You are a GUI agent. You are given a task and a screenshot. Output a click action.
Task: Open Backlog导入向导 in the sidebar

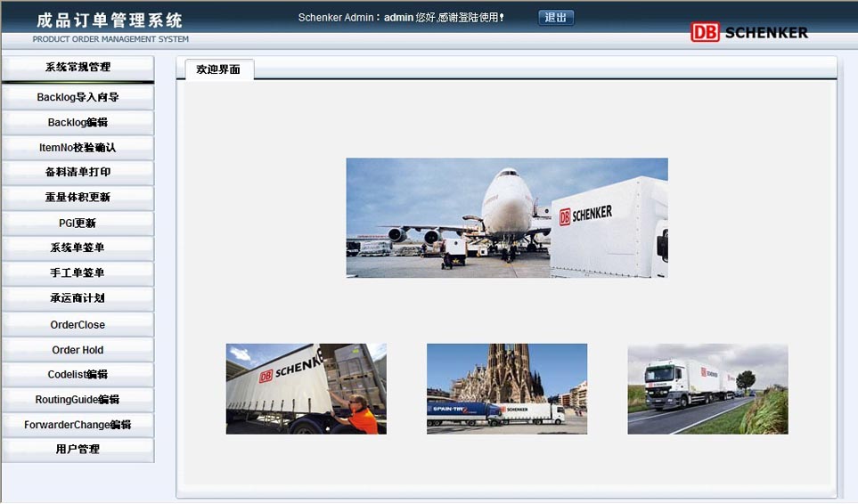point(78,97)
